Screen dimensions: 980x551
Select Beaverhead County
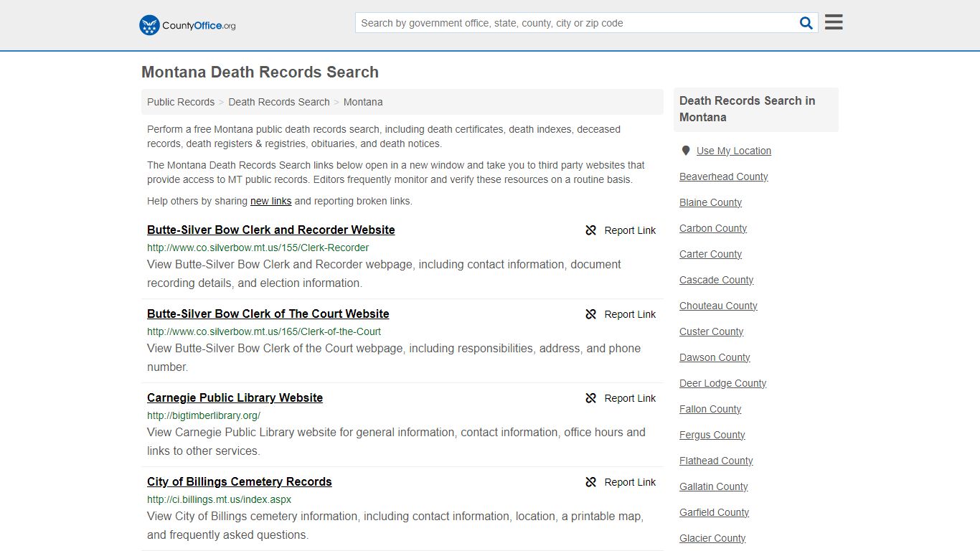click(724, 176)
